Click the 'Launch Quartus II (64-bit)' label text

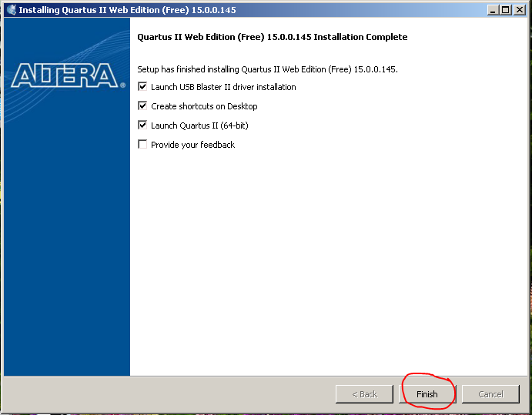point(199,126)
